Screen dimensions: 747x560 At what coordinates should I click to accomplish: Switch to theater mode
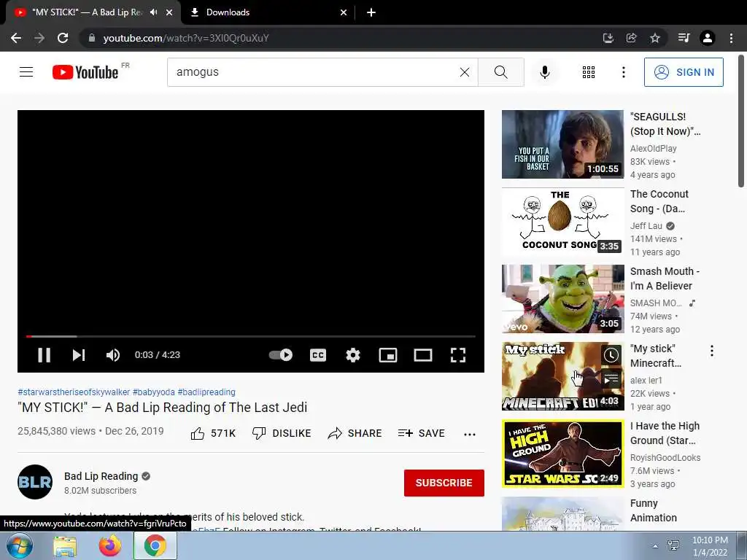pos(423,355)
